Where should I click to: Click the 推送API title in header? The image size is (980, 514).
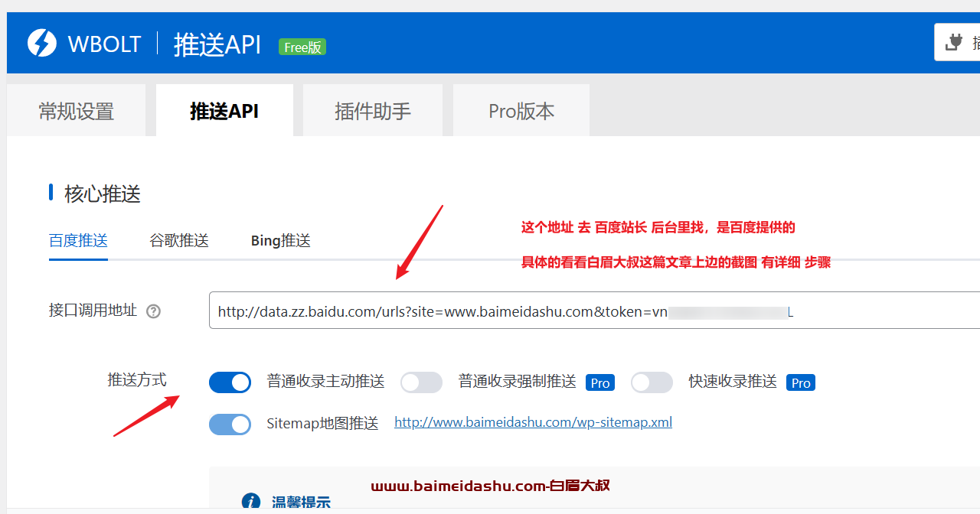coord(217,44)
